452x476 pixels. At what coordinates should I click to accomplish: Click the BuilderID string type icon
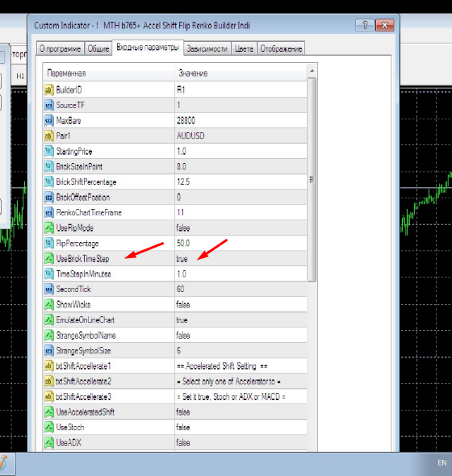point(49,90)
